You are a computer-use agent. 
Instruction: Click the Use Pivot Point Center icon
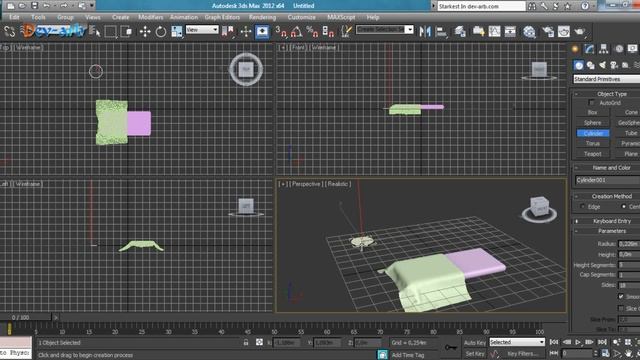coord(228,31)
